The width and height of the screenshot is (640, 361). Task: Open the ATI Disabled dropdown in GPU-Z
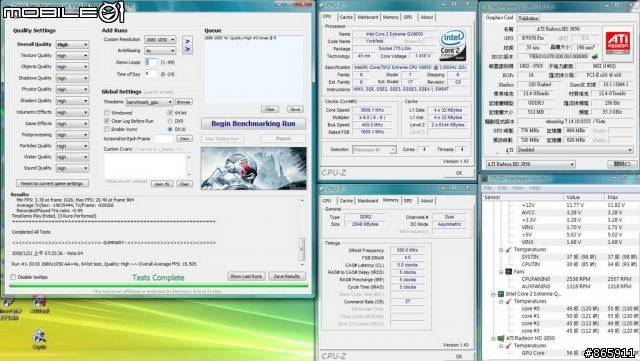click(575, 150)
